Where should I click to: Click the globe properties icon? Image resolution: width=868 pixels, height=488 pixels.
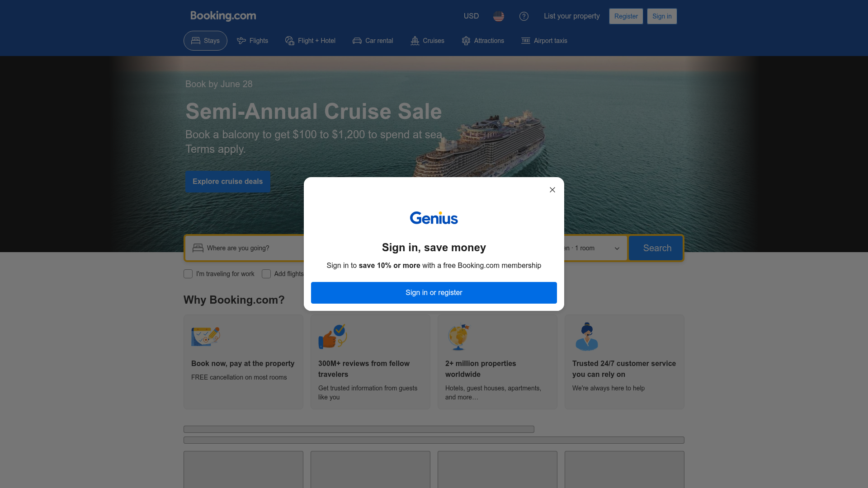(x=458, y=337)
